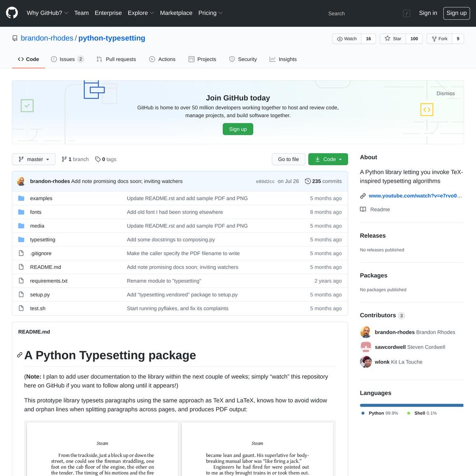Click the GitHub octocat logo
476x476 pixels.
[x=12, y=13]
